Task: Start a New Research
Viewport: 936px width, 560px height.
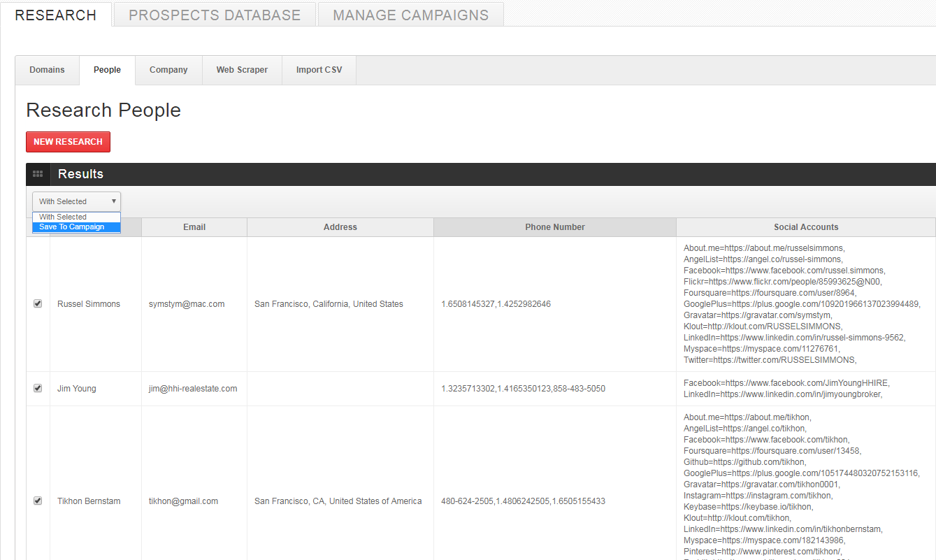Action: [68, 142]
